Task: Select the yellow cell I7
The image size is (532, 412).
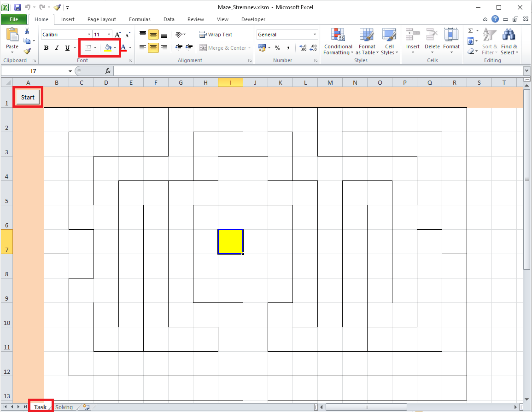Action: [x=230, y=241]
